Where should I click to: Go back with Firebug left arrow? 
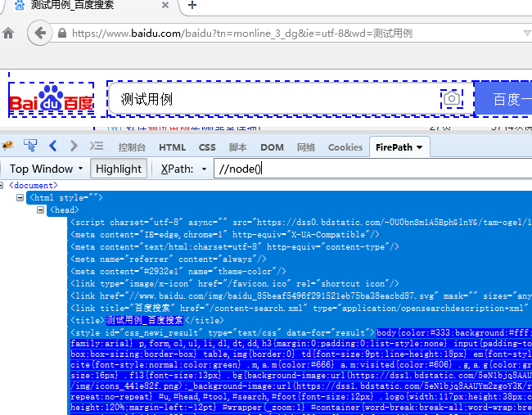coord(52,146)
